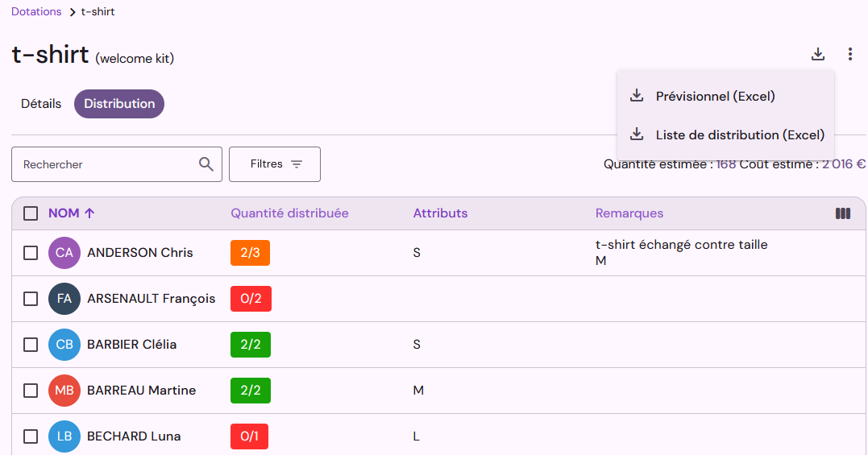Click the red 0/1 badge for BECHARD Luna
Viewport: 868px width, 455px height.
tap(249, 436)
